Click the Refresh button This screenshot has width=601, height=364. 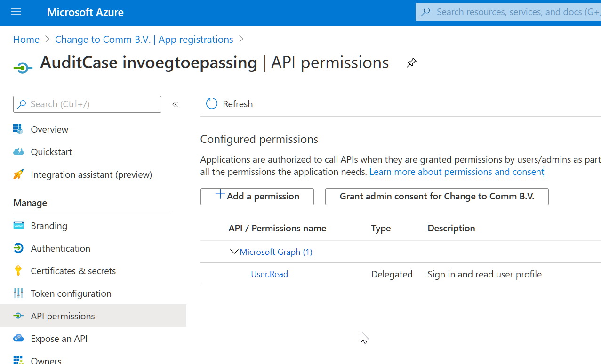tap(229, 104)
